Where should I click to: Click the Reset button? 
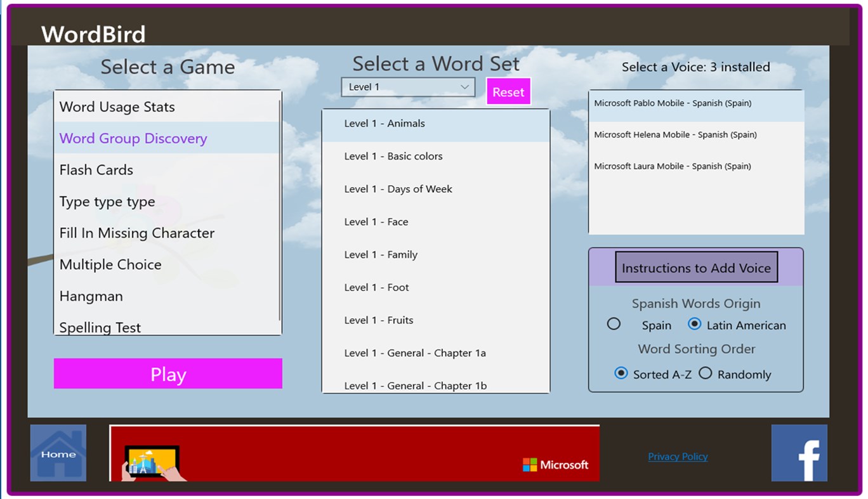[508, 91]
